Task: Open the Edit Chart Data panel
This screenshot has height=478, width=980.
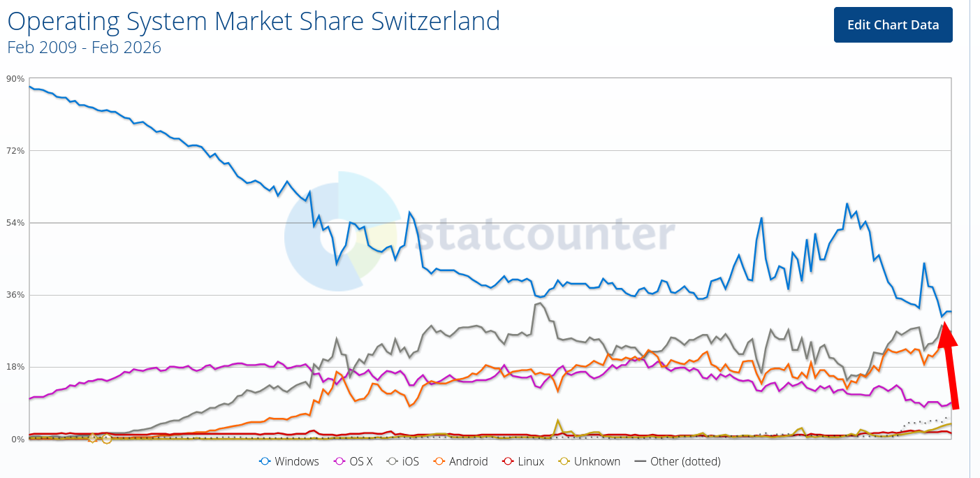Action: pyautogui.click(x=893, y=24)
